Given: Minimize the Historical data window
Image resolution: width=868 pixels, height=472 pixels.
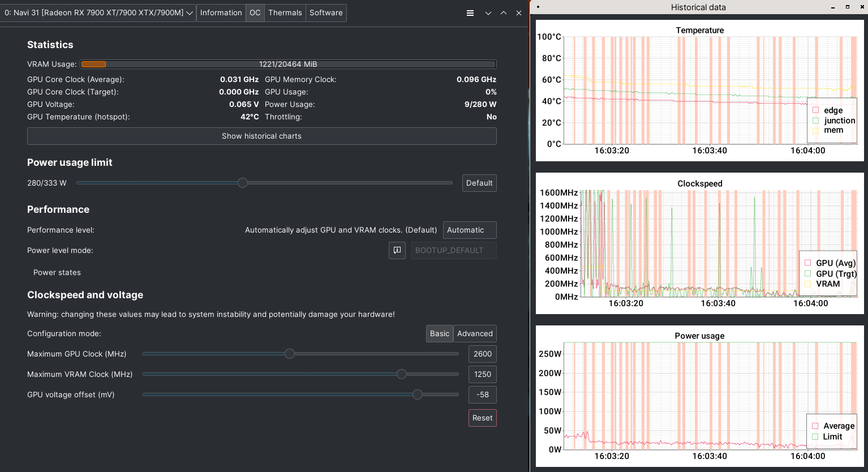Looking at the screenshot, I should [x=833, y=7].
